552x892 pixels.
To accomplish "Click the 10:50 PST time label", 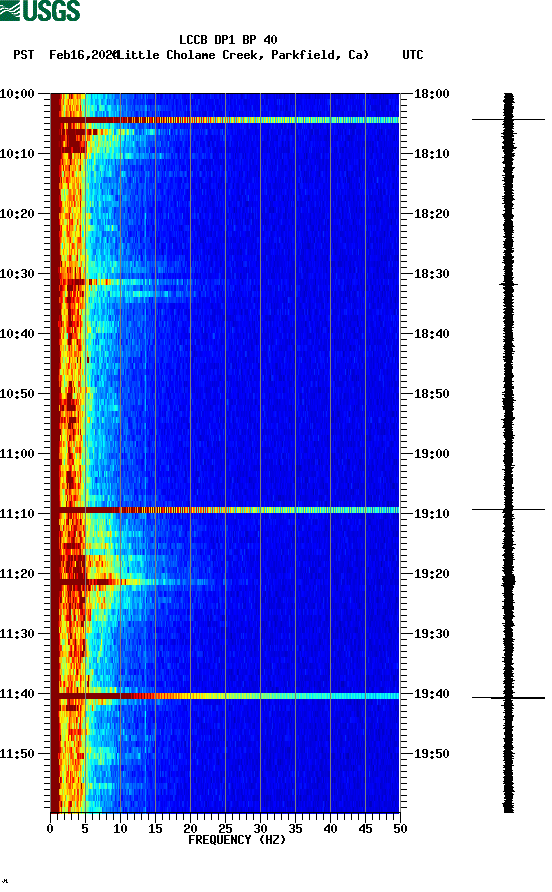I will 17,394.
